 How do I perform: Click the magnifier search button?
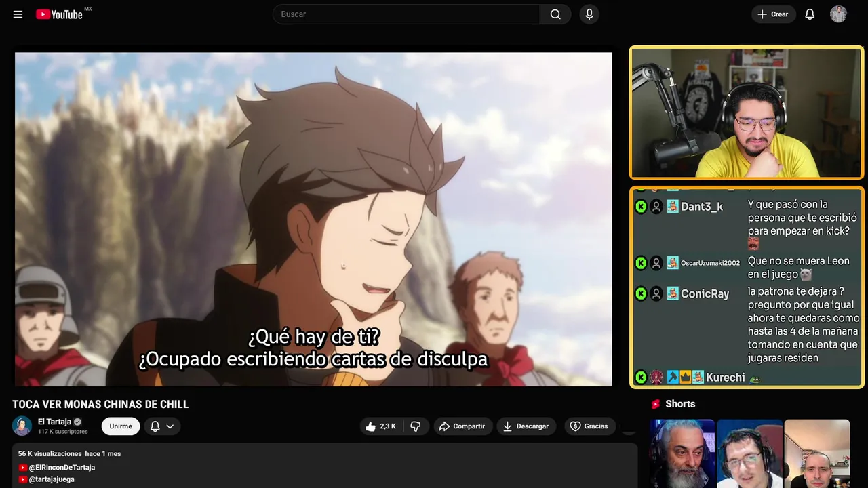click(x=555, y=14)
